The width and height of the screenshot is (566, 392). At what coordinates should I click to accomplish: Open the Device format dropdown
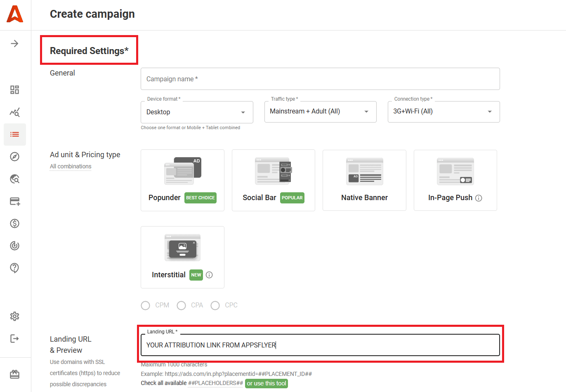(x=197, y=112)
